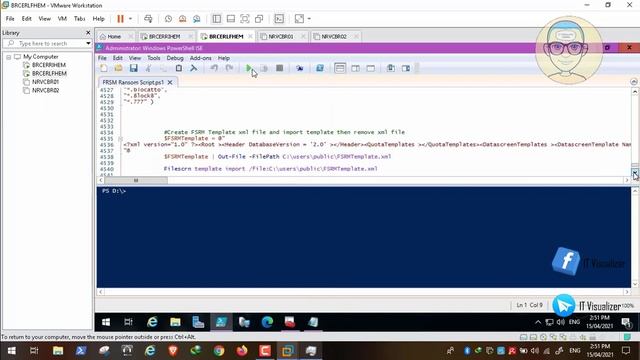The width and height of the screenshot is (640, 360).
Task: Switch to the NRVCBR01 VM tab
Action: [x=281, y=36]
